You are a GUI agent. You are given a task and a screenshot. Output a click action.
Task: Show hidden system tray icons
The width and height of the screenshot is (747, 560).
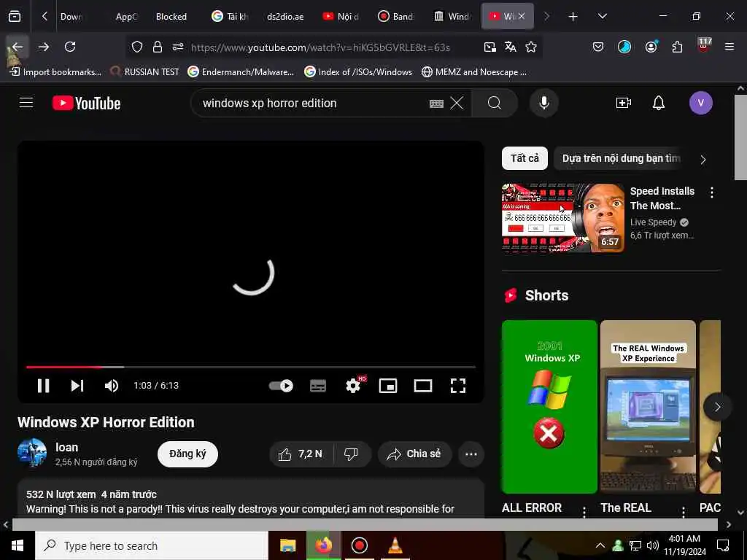(600, 545)
